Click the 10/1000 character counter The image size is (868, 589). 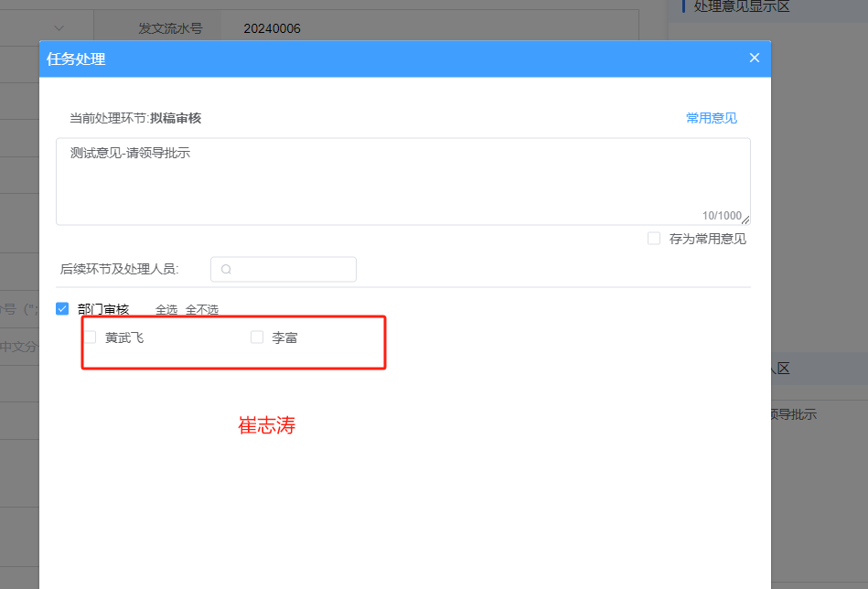pos(722,215)
